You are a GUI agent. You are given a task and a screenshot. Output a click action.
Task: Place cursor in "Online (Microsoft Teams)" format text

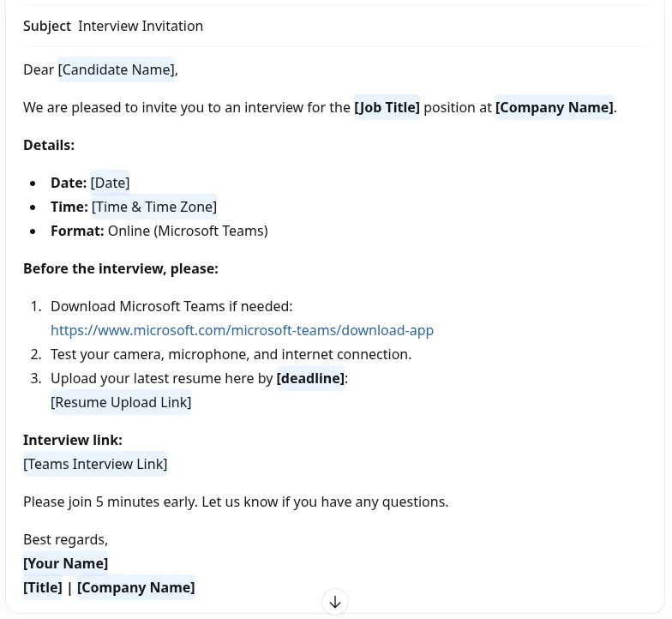point(188,231)
